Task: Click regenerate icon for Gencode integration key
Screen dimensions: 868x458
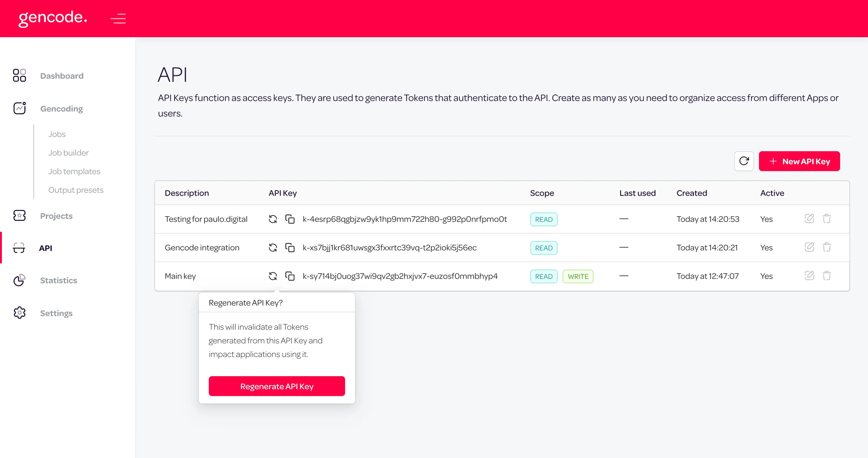Action: click(273, 248)
